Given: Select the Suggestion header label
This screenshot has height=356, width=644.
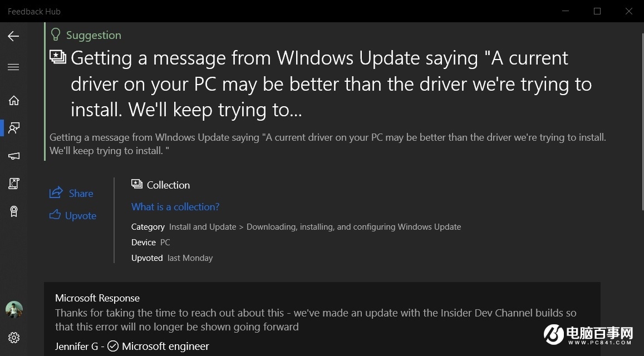Looking at the screenshot, I should 93,35.
